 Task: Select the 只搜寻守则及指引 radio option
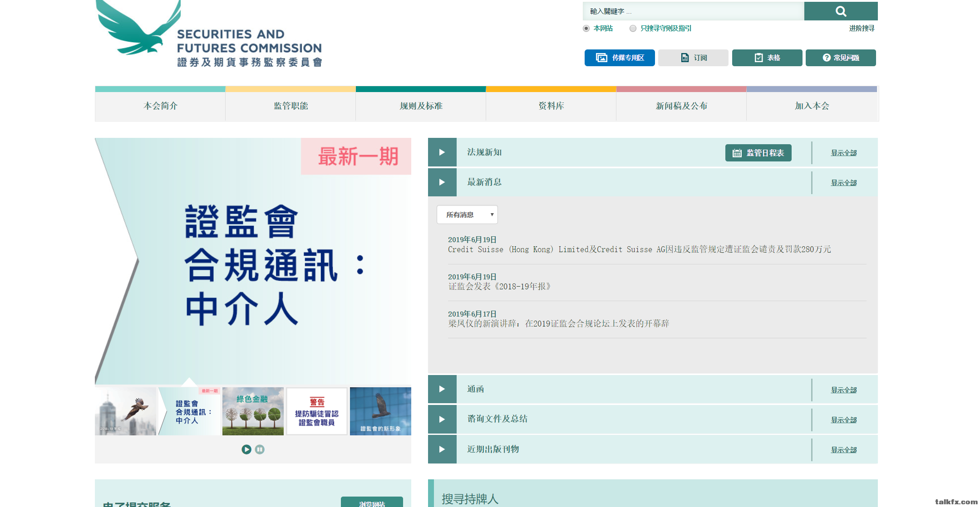(x=633, y=29)
